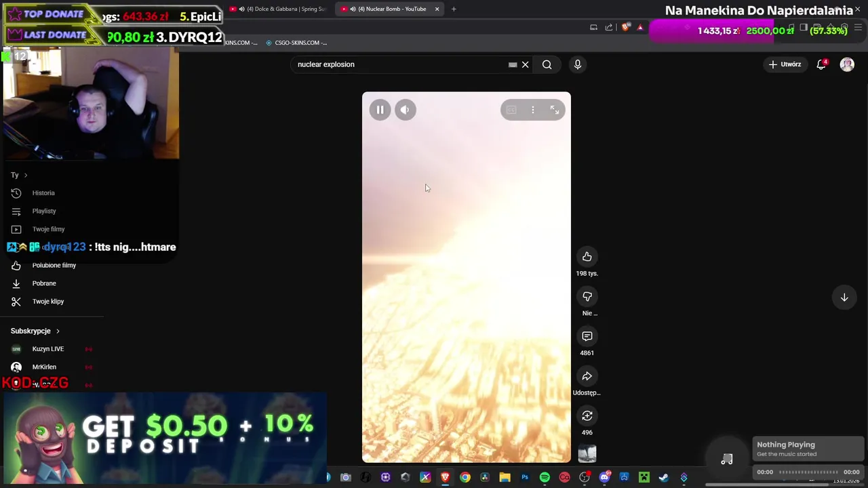The height and width of the screenshot is (488, 868).
Task: Open the 4861 comments panel
Action: click(587, 336)
